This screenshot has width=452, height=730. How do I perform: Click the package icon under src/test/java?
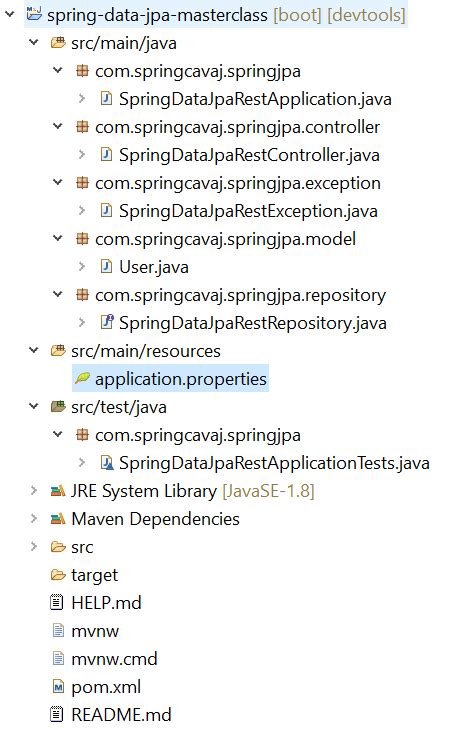click(x=82, y=435)
